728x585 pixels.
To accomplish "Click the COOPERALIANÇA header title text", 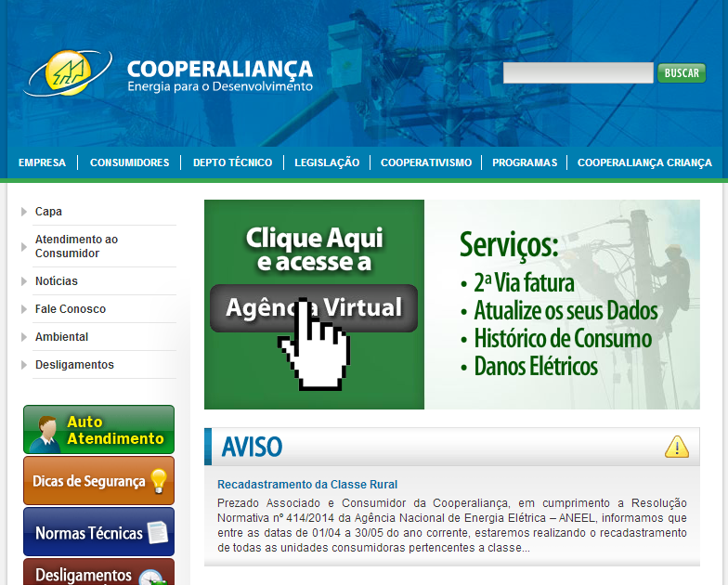I will pyautogui.click(x=220, y=69).
